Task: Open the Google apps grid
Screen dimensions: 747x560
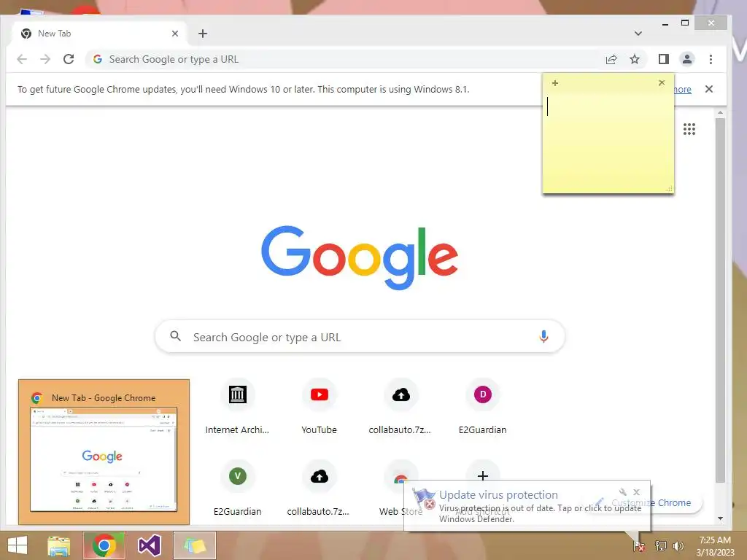Action: (x=689, y=129)
